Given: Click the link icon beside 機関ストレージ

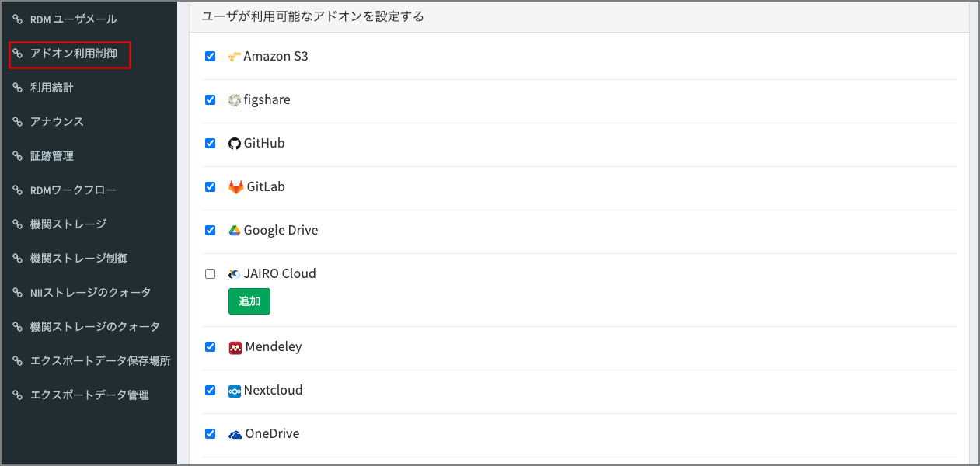Looking at the screenshot, I should click(17, 224).
